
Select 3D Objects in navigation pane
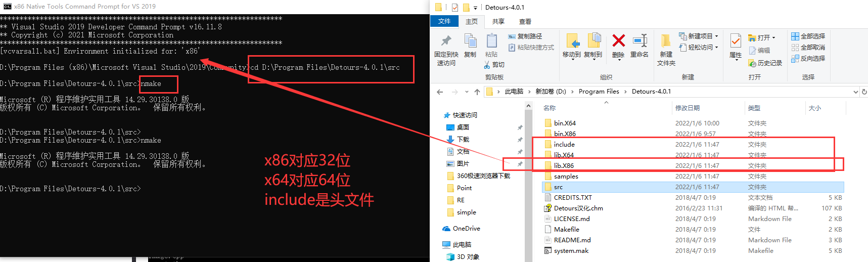click(463, 257)
